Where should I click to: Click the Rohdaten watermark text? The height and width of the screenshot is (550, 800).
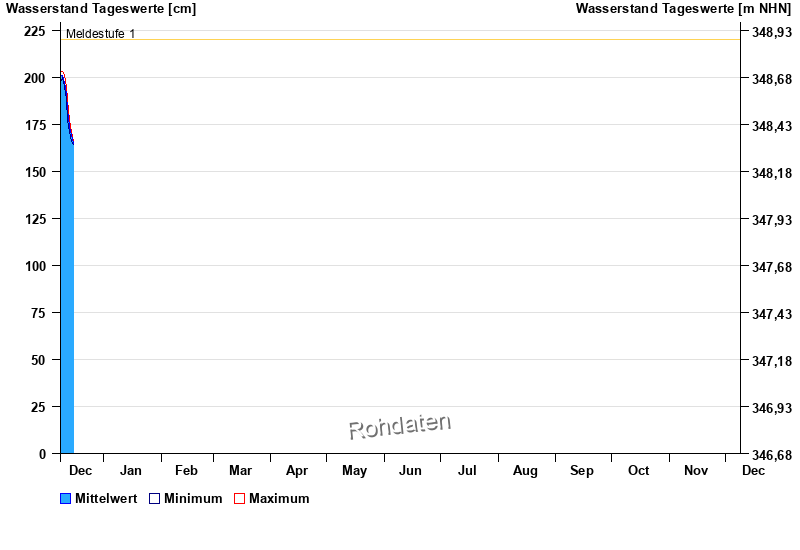[x=399, y=427]
